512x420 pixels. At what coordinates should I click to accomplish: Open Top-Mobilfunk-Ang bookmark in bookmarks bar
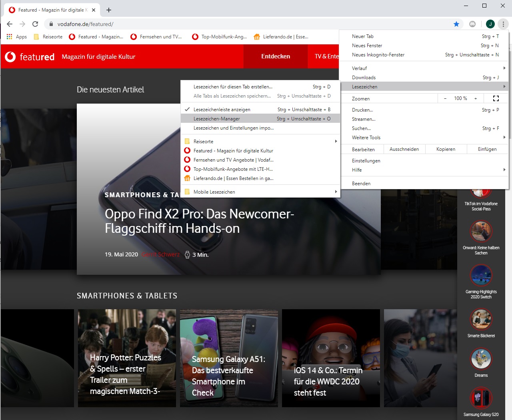tap(219, 37)
